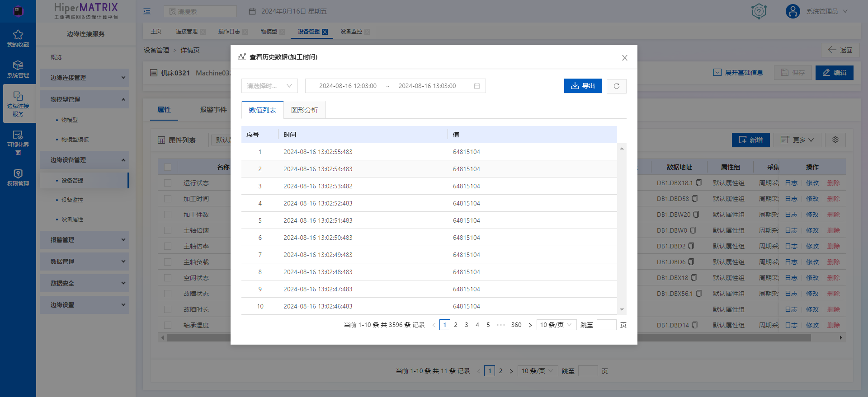Check the 主轴负载 row checkbox

[x=168, y=262]
